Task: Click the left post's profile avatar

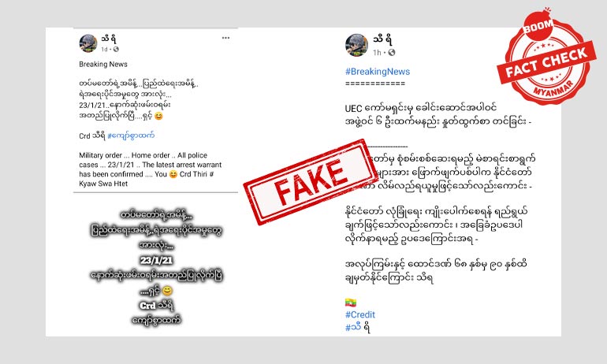Action: pos(88,43)
